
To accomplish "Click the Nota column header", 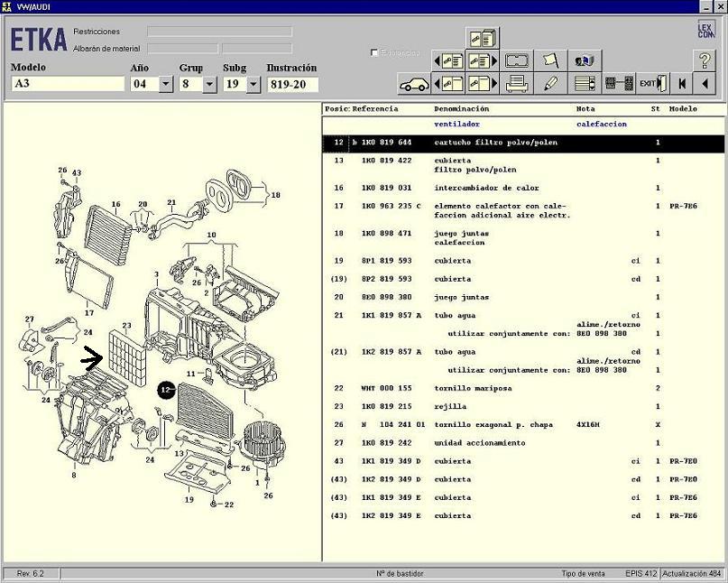I will (585, 108).
